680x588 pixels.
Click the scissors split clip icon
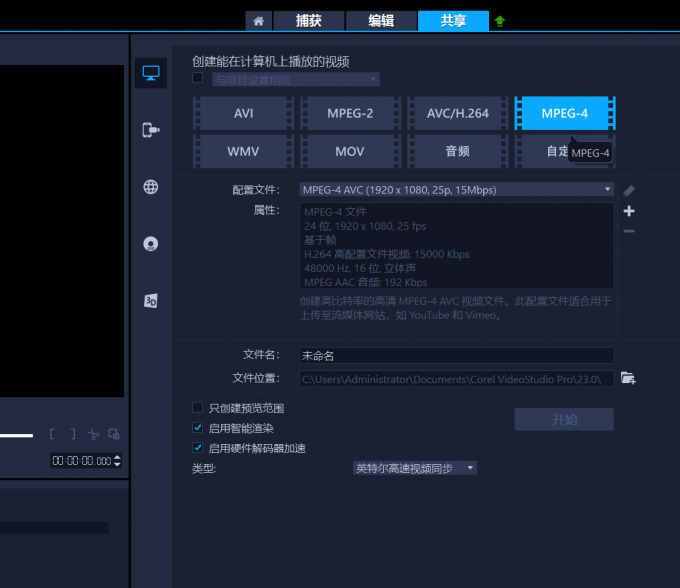pos(94,434)
